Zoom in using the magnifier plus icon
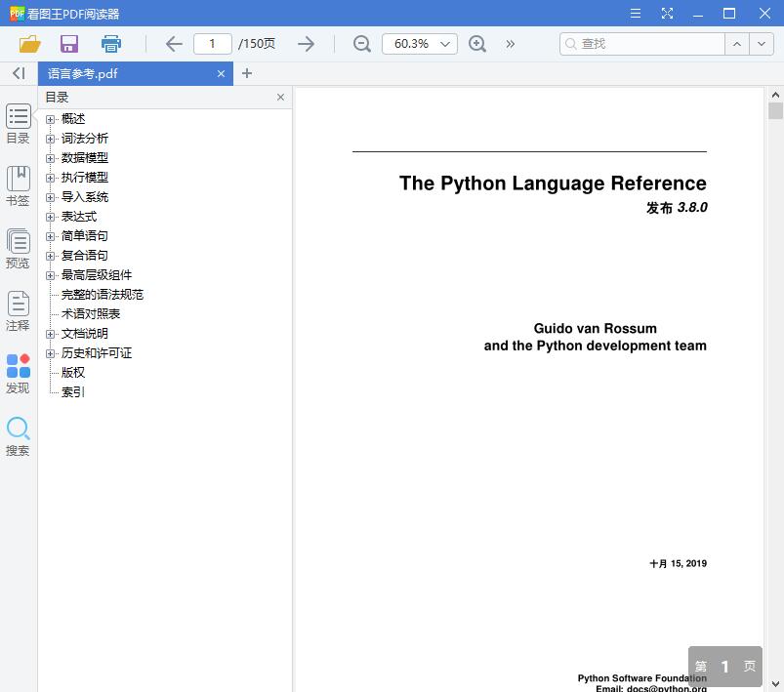 pyautogui.click(x=477, y=43)
